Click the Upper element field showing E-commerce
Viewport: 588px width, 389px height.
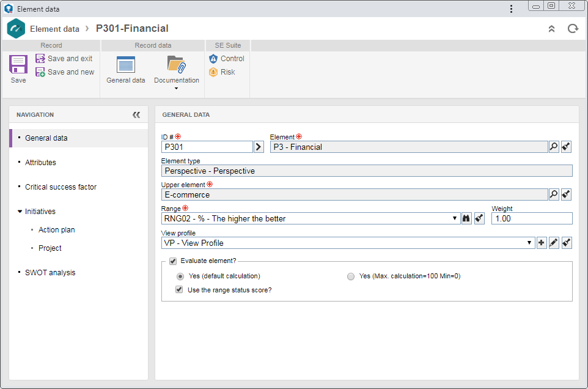355,194
